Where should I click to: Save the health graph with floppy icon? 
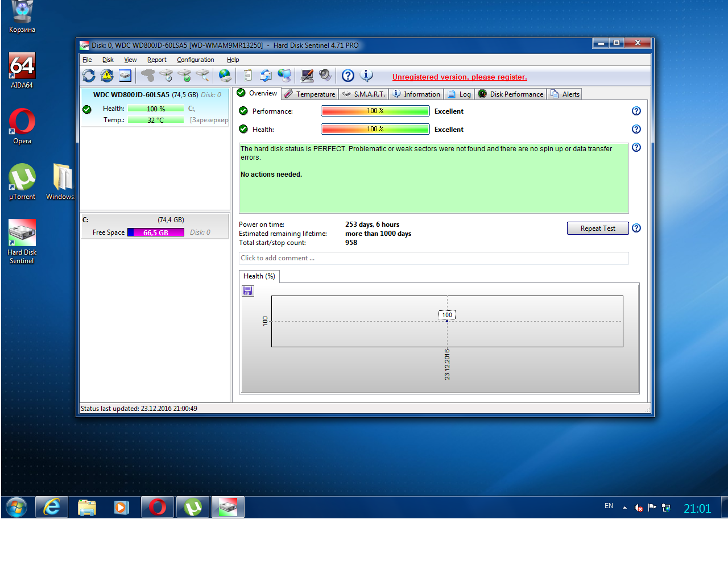click(248, 291)
